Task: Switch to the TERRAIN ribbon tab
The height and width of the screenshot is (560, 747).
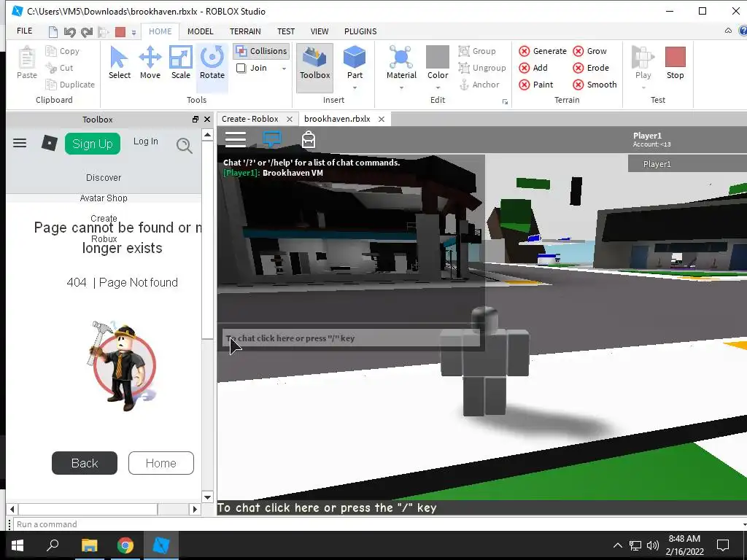Action: click(x=245, y=31)
